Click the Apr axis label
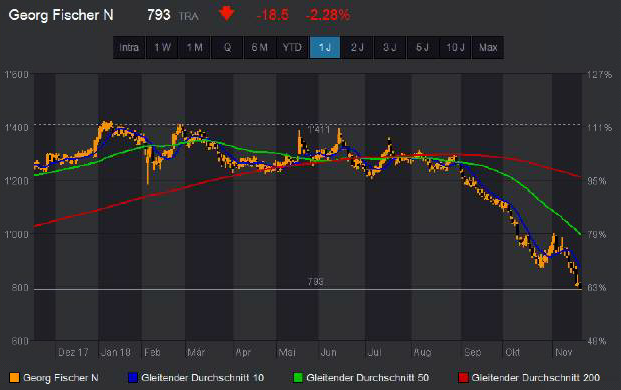 (x=243, y=352)
